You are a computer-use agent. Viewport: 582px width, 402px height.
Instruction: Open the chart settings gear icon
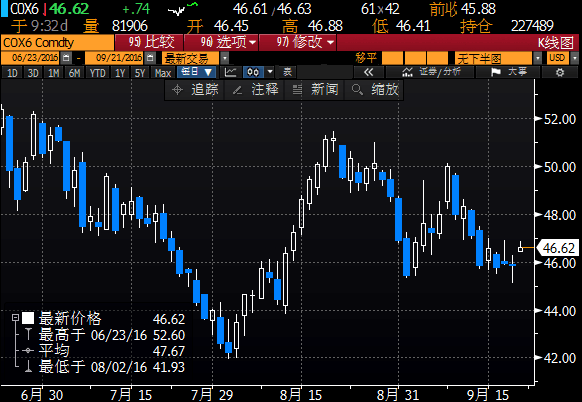pos(560,72)
